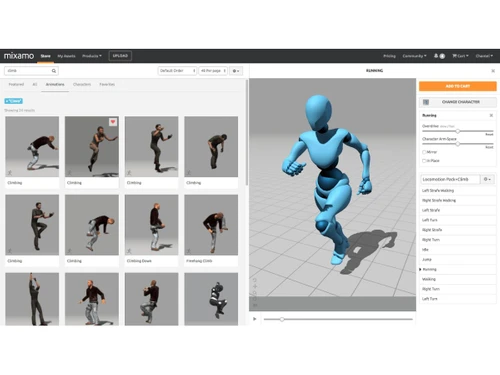Open the gear settings next to the per-page selector
The image size is (500, 375).
236,71
